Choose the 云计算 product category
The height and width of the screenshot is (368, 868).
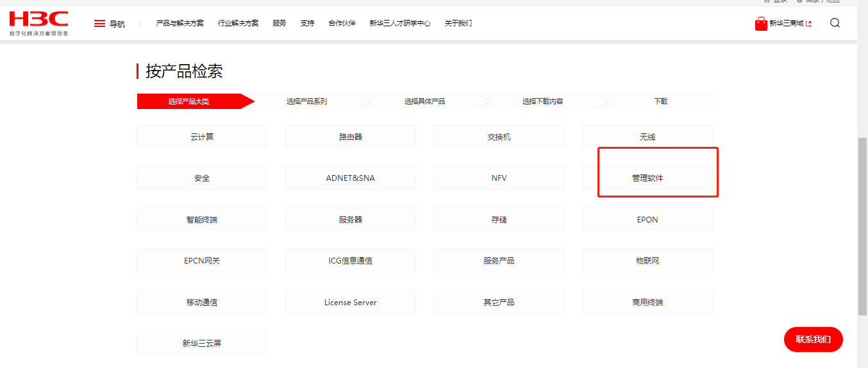202,137
